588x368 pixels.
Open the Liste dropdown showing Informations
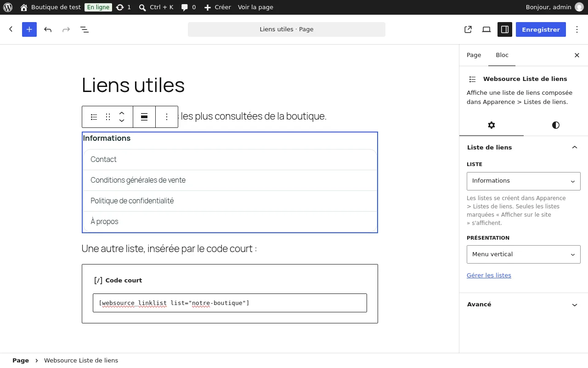click(524, 181)
